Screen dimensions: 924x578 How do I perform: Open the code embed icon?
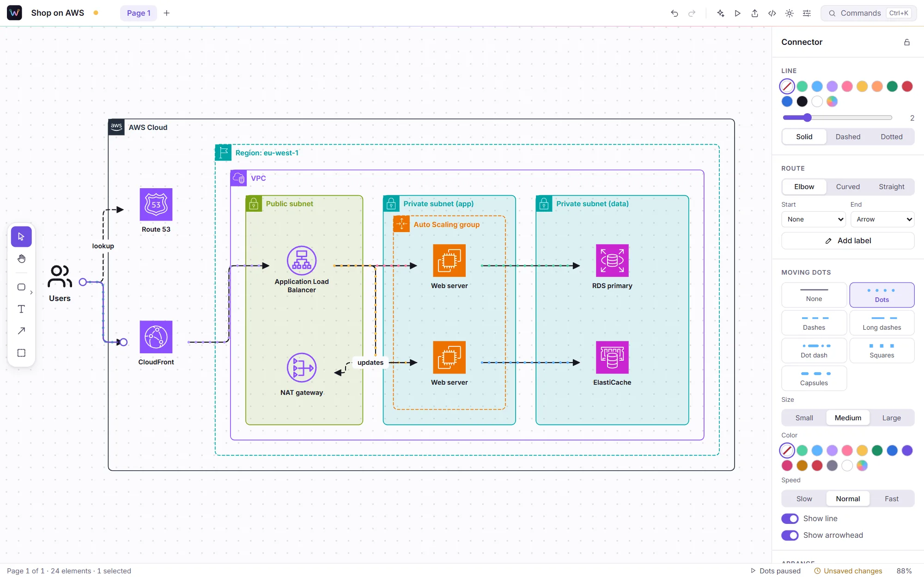(772, 13)
